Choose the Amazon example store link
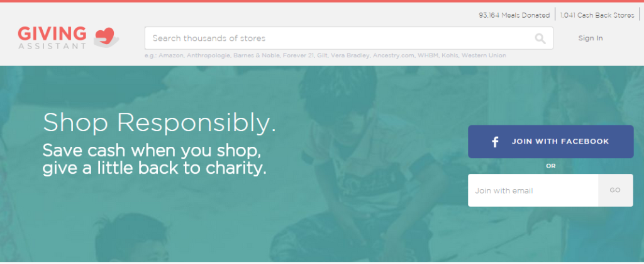Viewport: 644px width, 264px height. [171, 55]
